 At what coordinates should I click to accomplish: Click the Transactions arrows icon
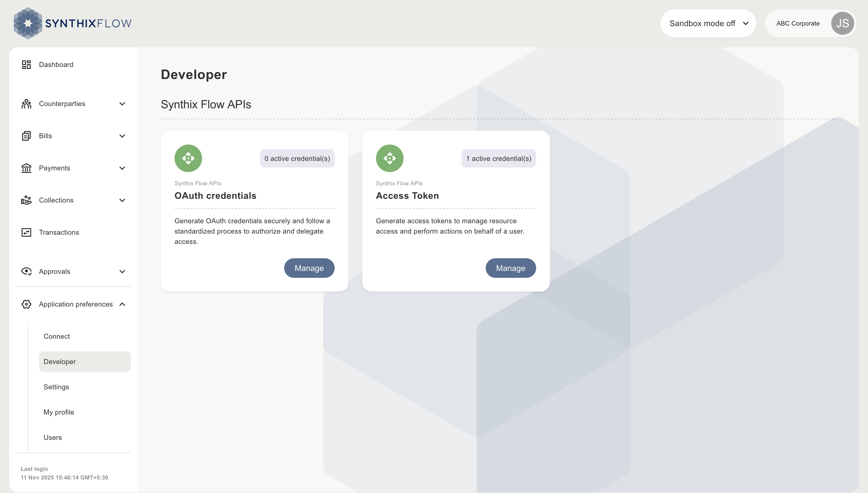(x=26, y=232)
